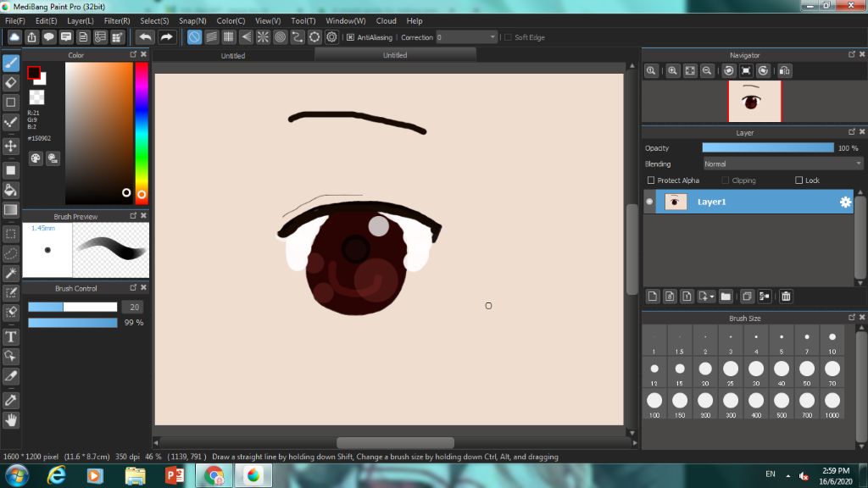This screenshot has height=488, width=868.
Task: Open the Window menu
Action: [x=346, y=20]
